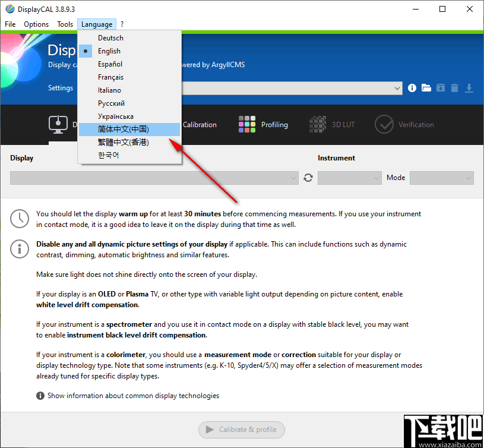Click the install profile download icon
Screen dimensions: 484x448
469,89
